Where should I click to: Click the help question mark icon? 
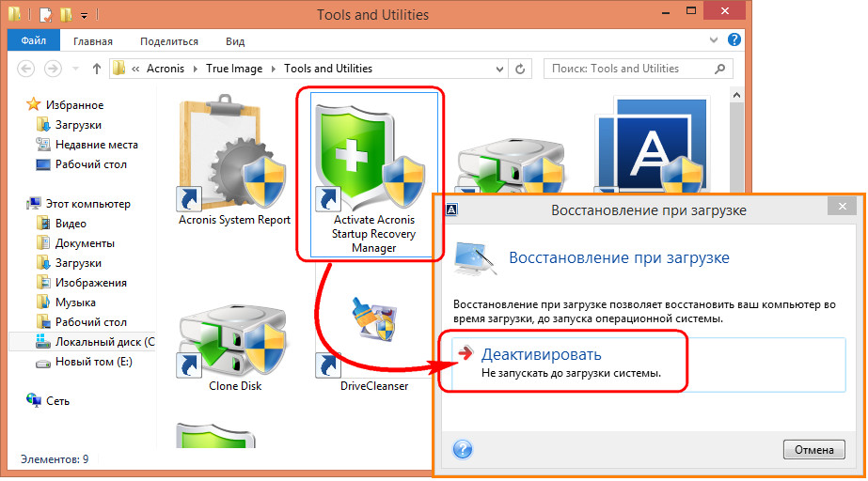click(462, 449)
